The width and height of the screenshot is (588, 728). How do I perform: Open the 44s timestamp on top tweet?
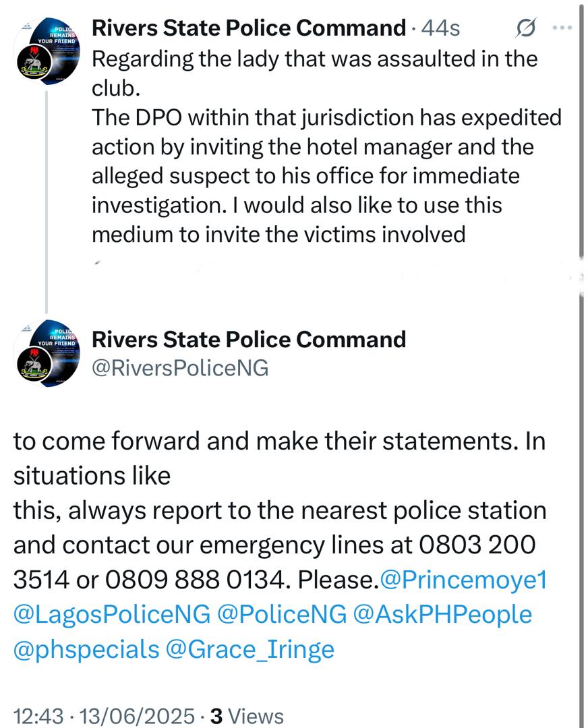pyautogui.click(x=441, y=28)
